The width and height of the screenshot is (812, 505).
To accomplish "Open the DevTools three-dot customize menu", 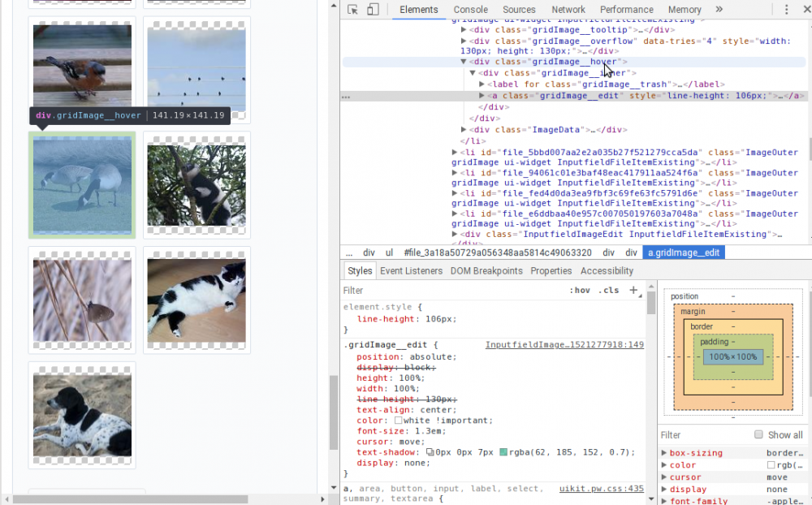I will tap(787, 10).
